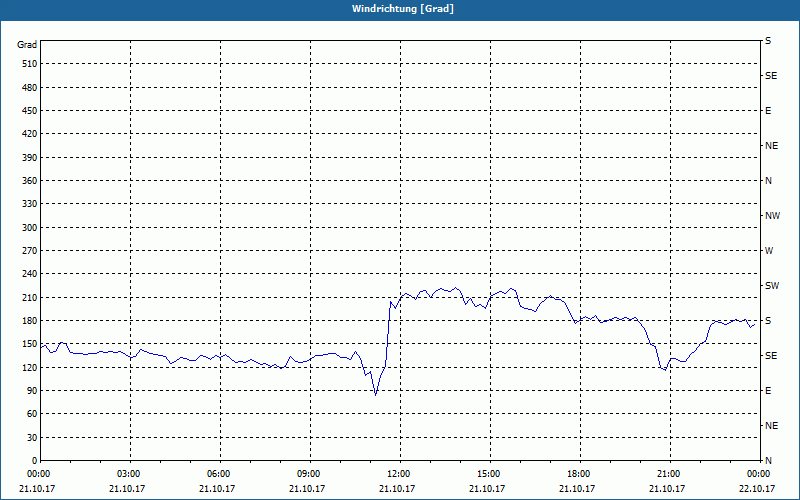
Task: Click the SW compass label on right axis
Action: click(772, 286)
